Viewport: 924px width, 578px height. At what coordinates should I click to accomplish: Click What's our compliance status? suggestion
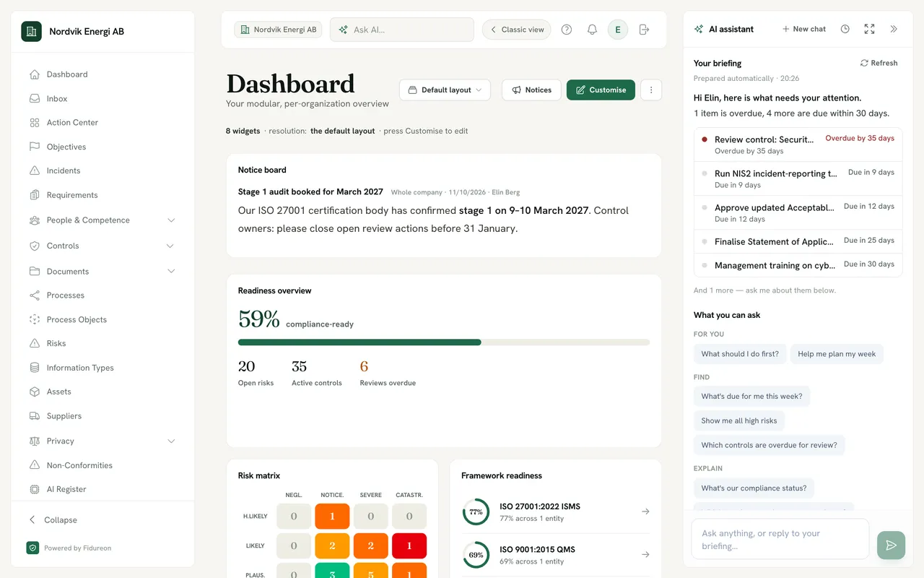(x=754, y=488)
